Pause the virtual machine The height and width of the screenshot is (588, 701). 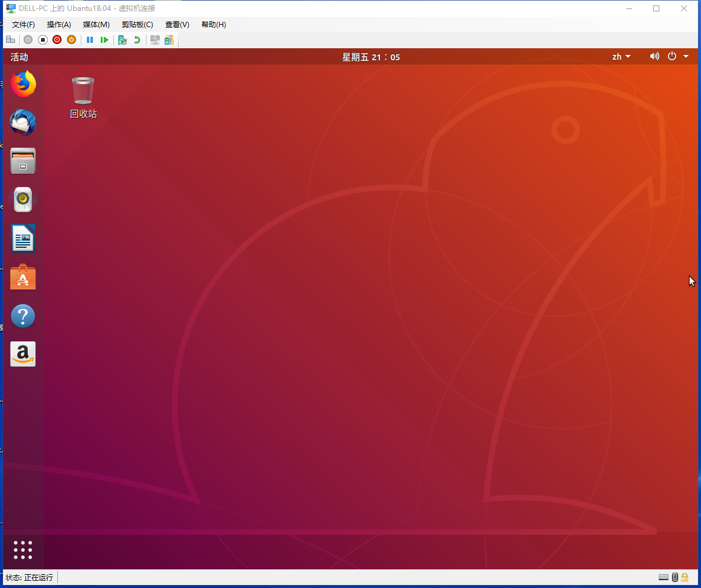coord(90,40)
